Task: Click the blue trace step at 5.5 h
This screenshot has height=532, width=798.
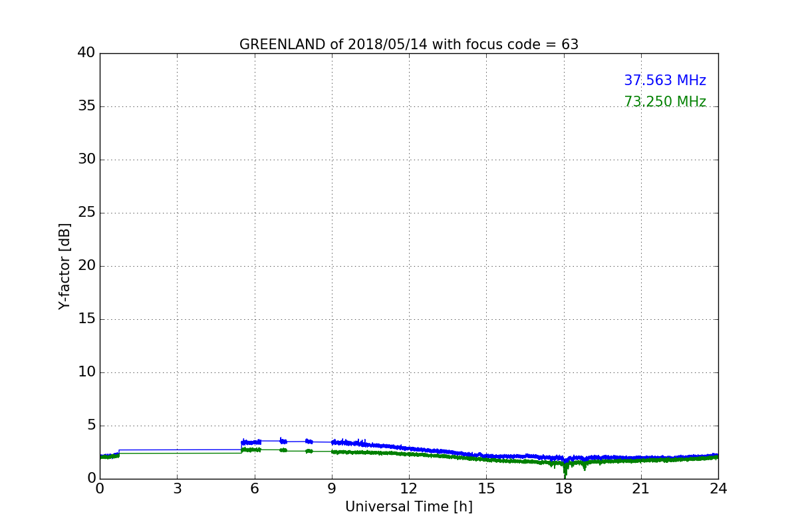Action: tap(241, 446)
